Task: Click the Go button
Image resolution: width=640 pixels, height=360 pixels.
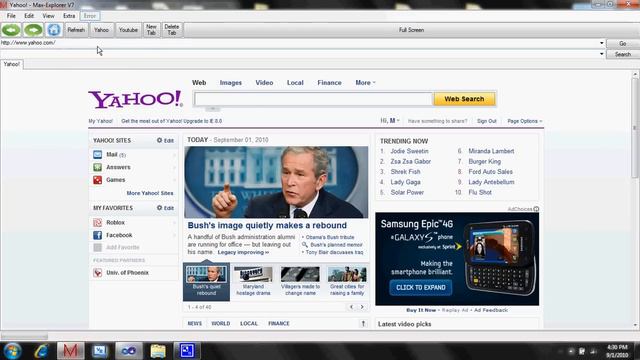Action: (x=623, y=43)
